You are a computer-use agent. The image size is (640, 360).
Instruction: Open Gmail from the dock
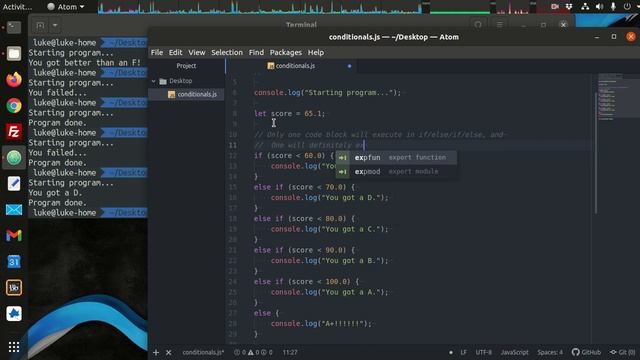[x=14, y=236]
